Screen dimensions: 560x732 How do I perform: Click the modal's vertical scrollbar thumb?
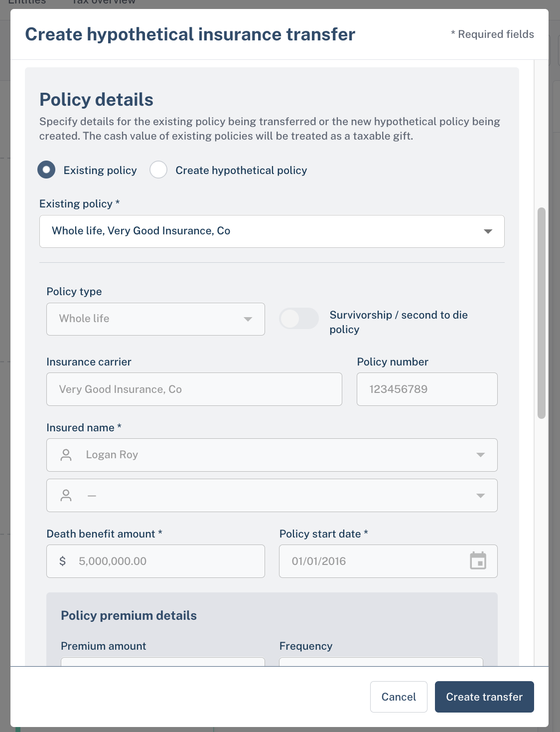[542, 313]
